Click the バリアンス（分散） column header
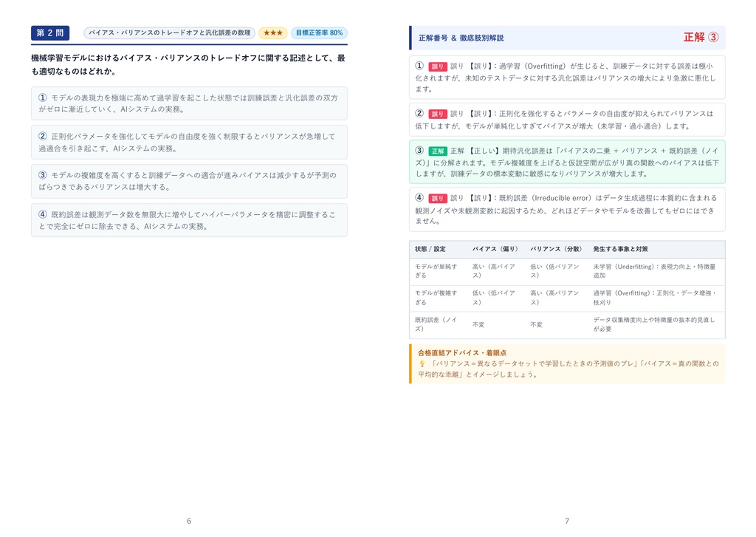Screen dimensions: 756x537 pyautogui.click(x=556, y=249)
